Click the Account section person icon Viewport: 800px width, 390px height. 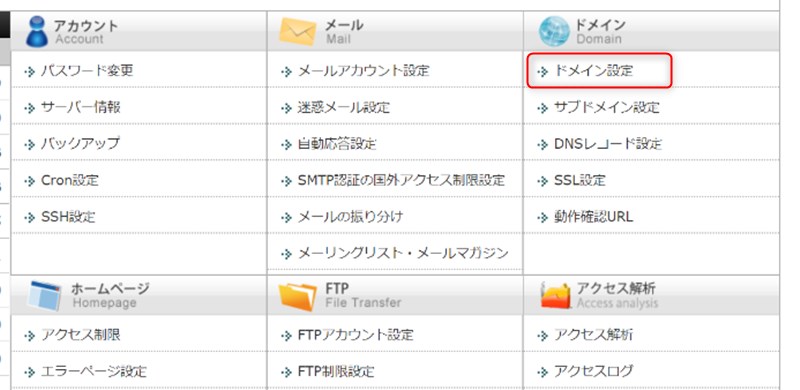point(37,31)
